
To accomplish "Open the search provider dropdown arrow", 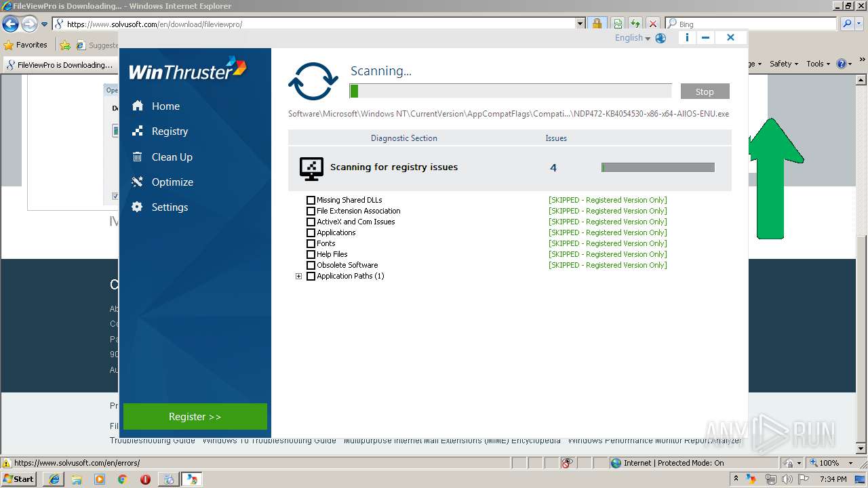I will coord(860,24).
